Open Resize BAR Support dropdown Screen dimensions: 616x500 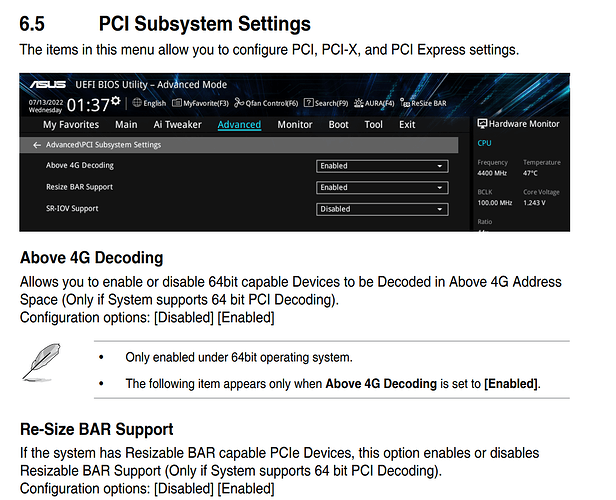click(382, 188)
